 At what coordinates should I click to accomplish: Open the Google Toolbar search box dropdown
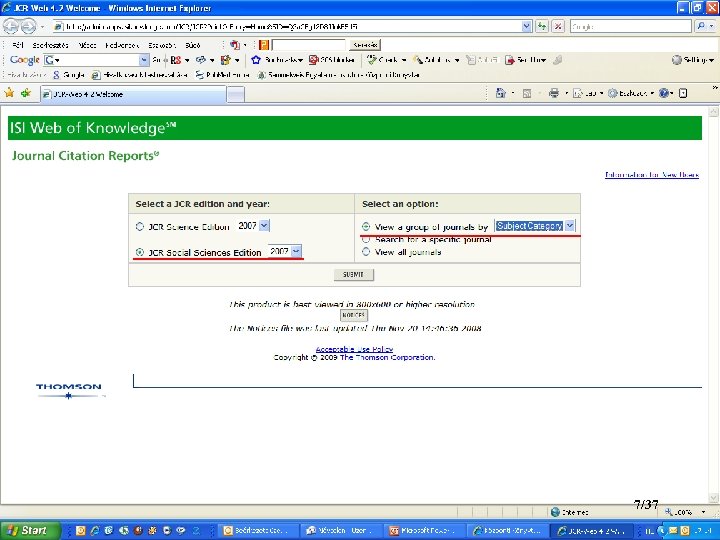pos(144,60)
